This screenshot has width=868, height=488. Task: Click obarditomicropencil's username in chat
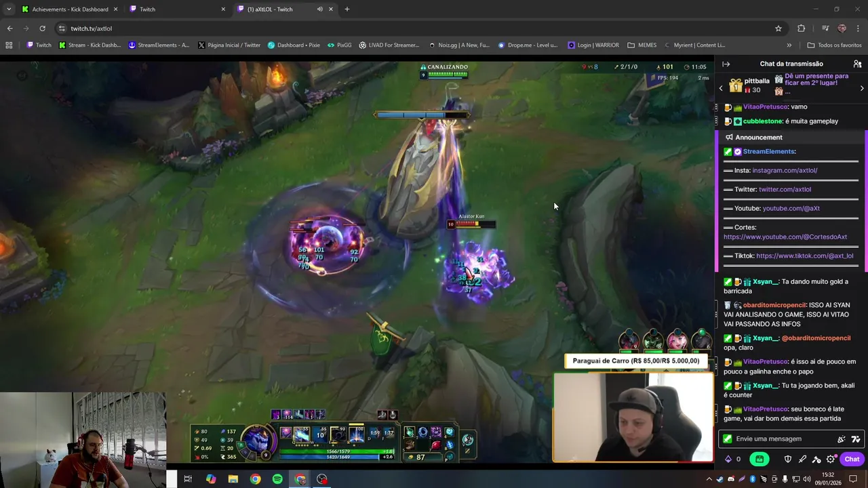point(774,305)
